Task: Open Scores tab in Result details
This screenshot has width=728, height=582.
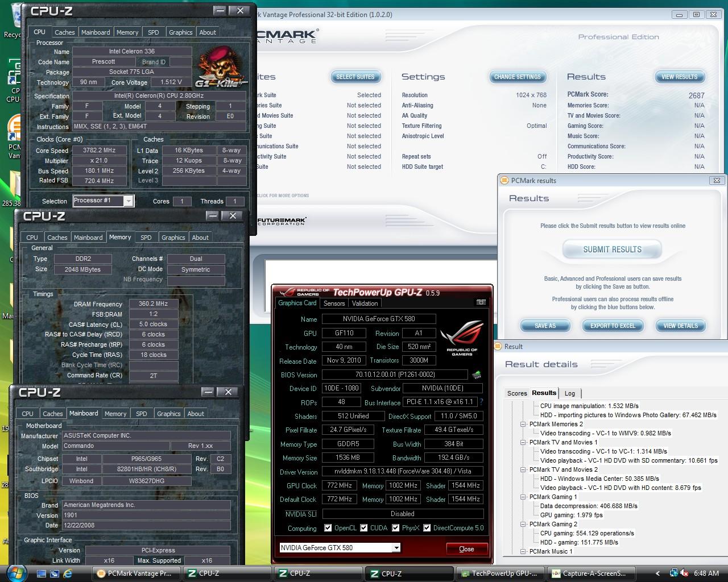Action: tap(517, 393)
